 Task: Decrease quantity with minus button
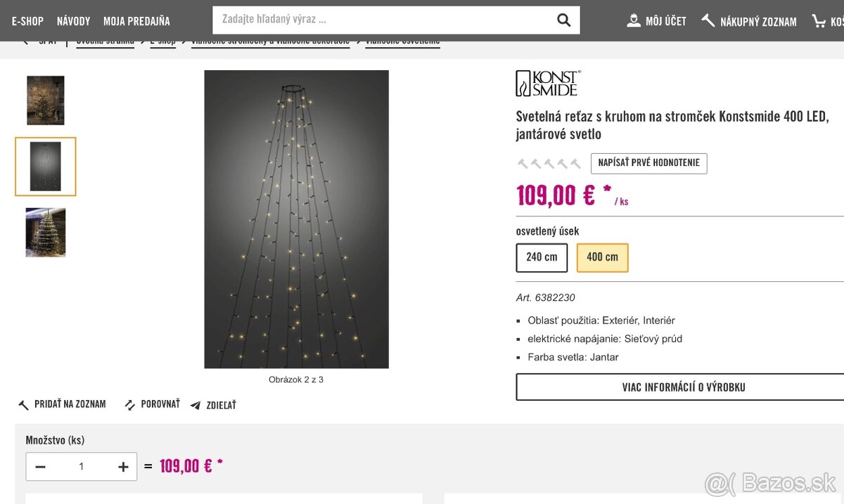pos(41,467)
